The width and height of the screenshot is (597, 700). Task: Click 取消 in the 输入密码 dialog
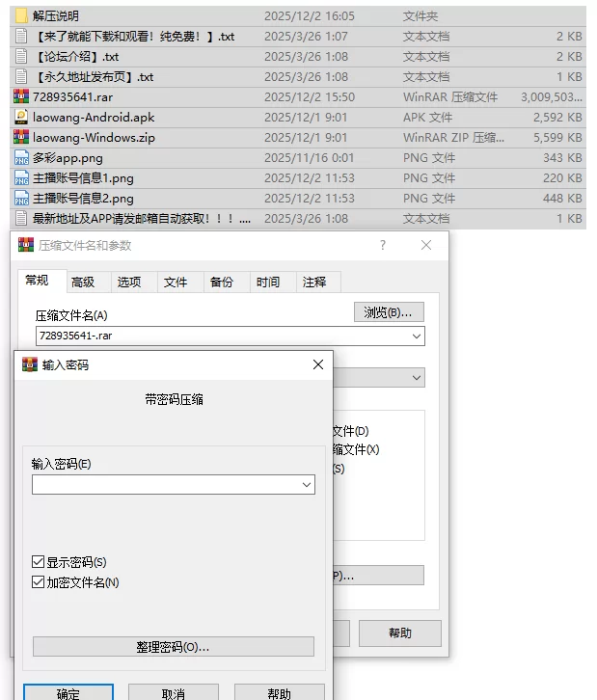click(x=174, y=693)
